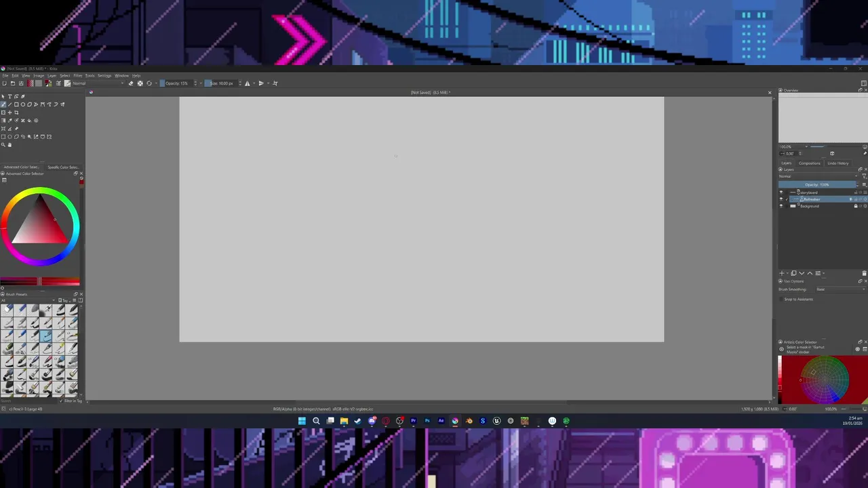Open brush presets Tag menu
Image resolution: width=868 pixels, height=488 pixels.
click(x=65, y=300)
